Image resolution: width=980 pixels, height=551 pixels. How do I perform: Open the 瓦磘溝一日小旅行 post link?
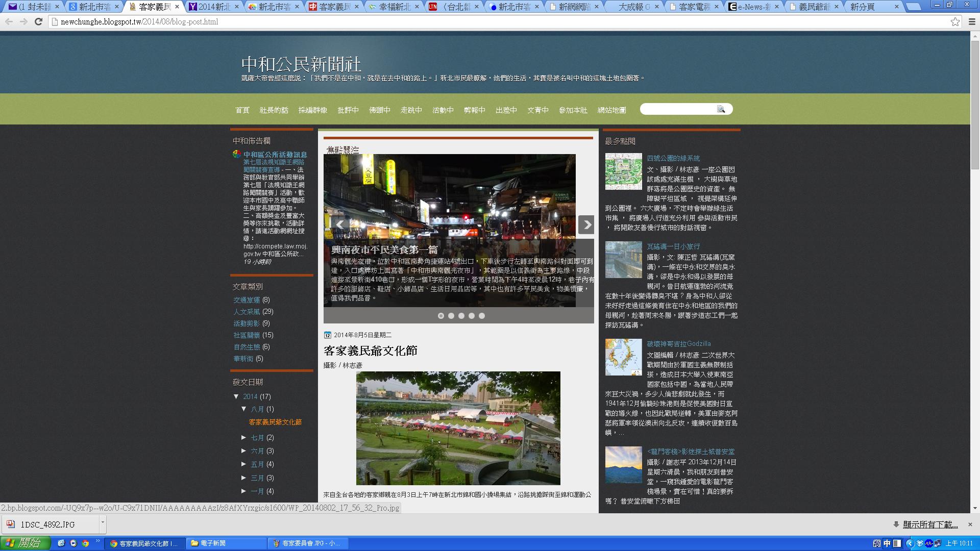(674, 246)
